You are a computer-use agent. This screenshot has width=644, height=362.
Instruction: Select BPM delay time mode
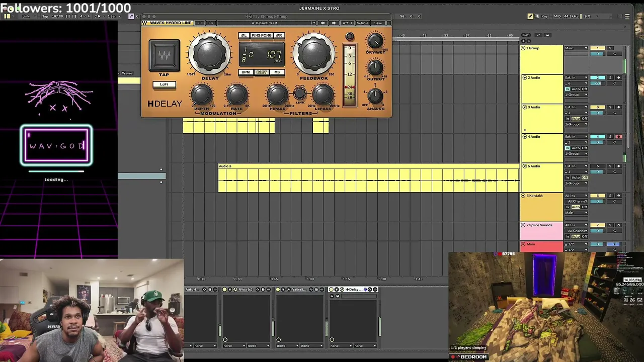point(246,72)
